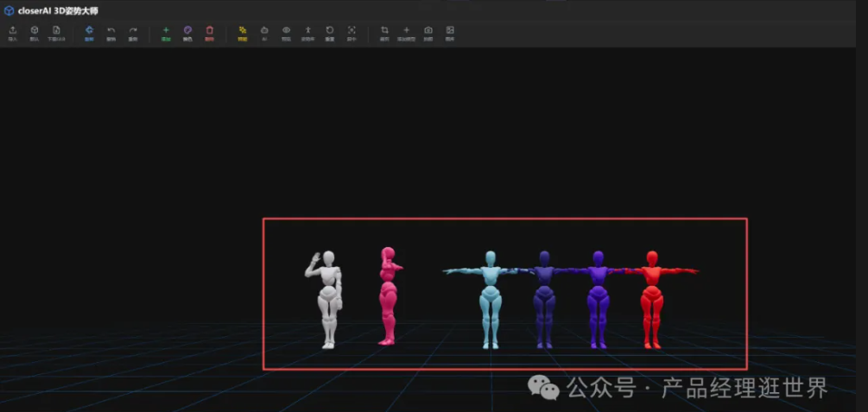Toggle the yellow smart tool in toolbar
This screenshot has height=412, width=868.
[243, 30]
